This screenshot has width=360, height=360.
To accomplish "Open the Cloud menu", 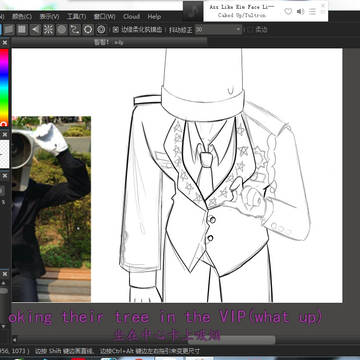I will [x=131, y=17].
